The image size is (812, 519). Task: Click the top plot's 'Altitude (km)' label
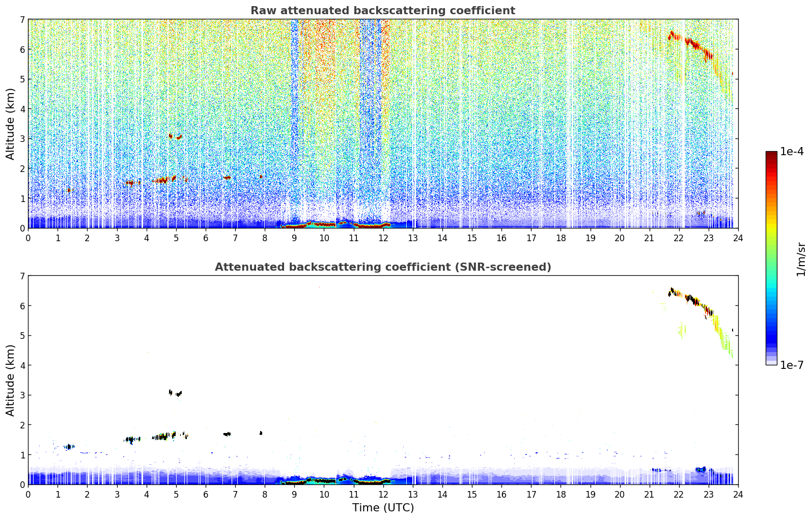[11, 124]
